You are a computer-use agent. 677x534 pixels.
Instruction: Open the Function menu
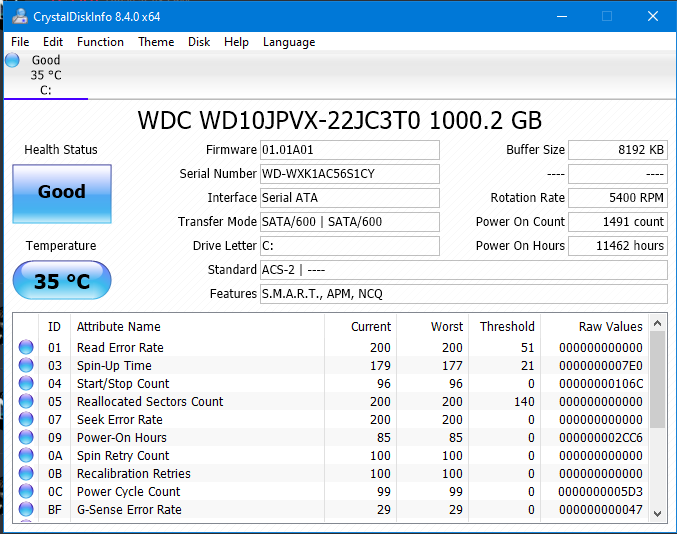point(100,42)
